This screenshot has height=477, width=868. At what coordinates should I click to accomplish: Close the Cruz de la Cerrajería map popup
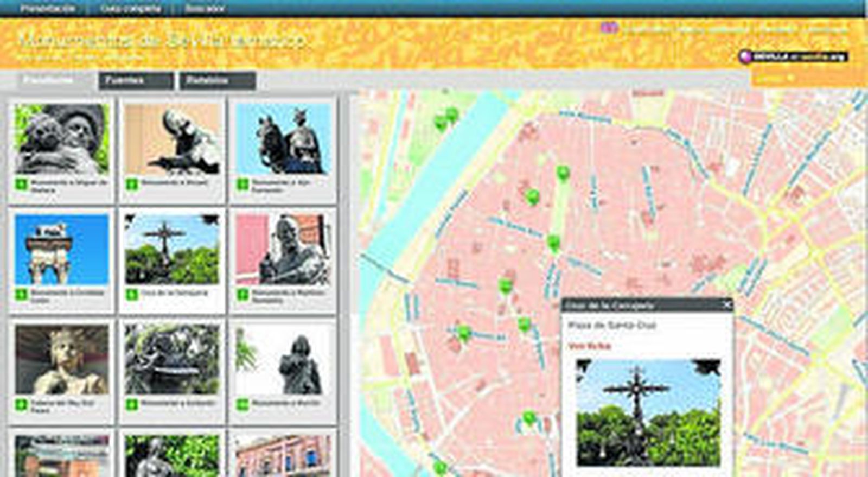[727, 305]
